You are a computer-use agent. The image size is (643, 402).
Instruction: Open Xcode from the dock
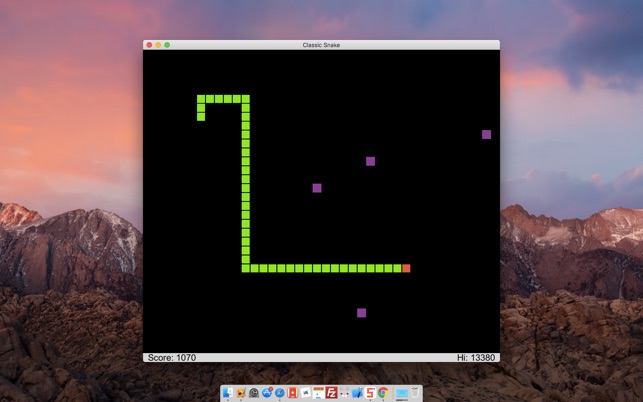pos(356,393)
